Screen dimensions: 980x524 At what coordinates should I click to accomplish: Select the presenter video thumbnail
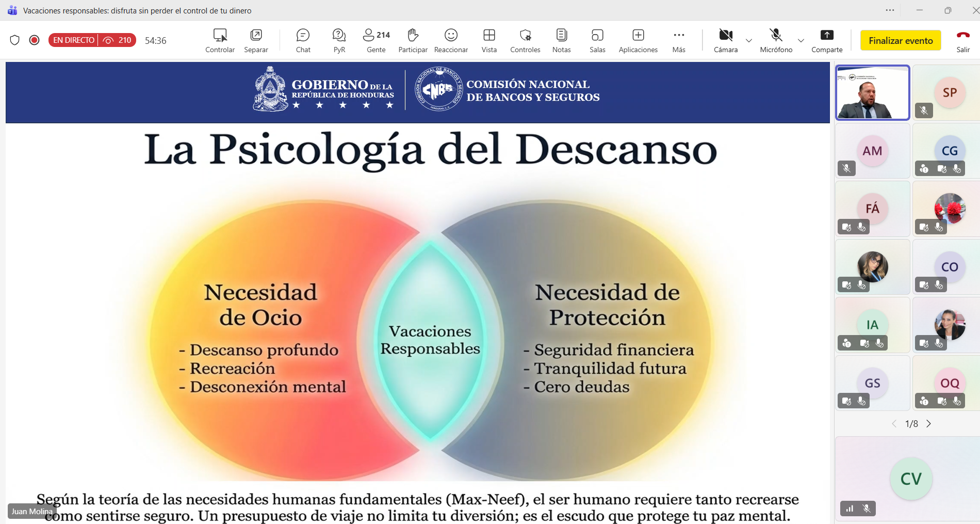(x=872, y=93)
